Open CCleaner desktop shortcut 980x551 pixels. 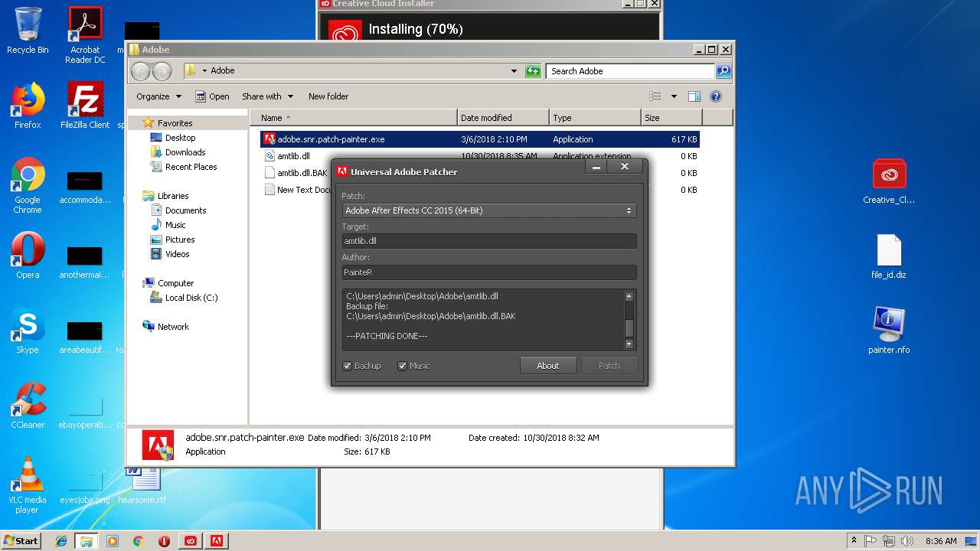tap(28, 406)
